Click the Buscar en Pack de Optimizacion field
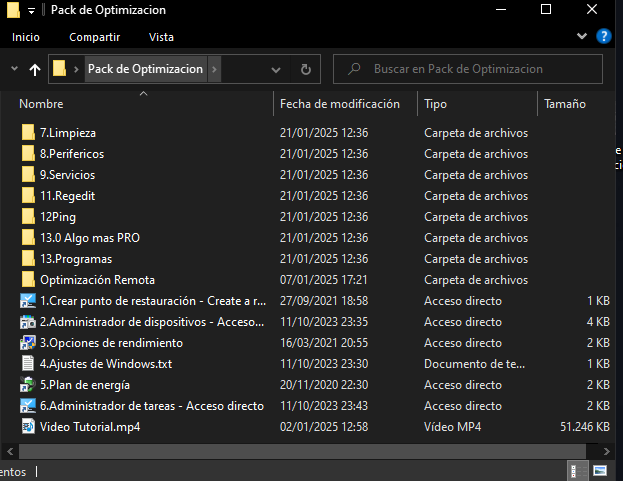The height and width of the screenshot is (481, 623). tap(468, 69)
